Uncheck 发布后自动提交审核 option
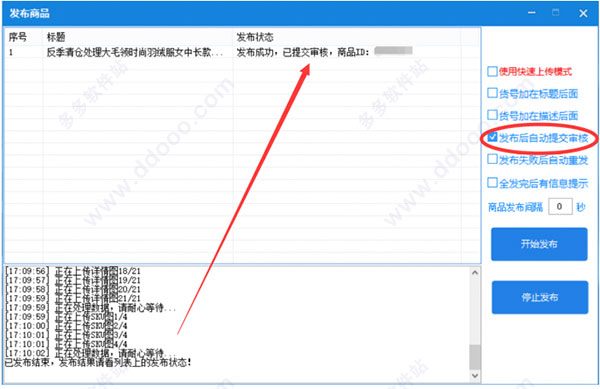600x389 pixels. [x=492, y=137]
